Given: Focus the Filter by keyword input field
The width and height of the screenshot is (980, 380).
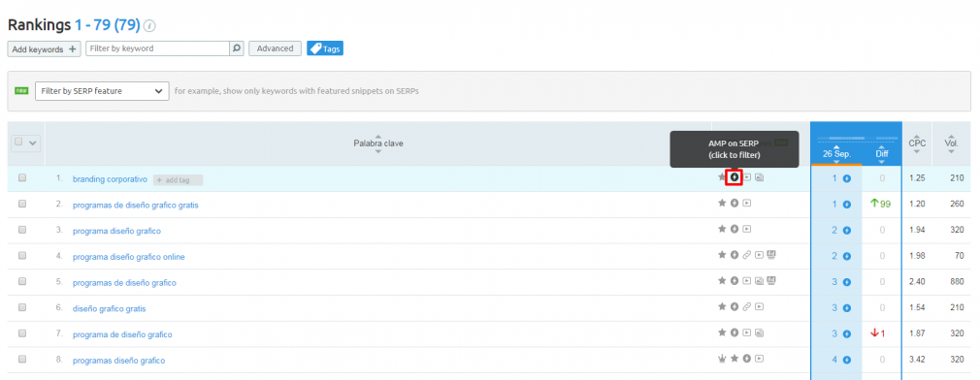Looking at the screenshot, I should click(x=158, y=48).
